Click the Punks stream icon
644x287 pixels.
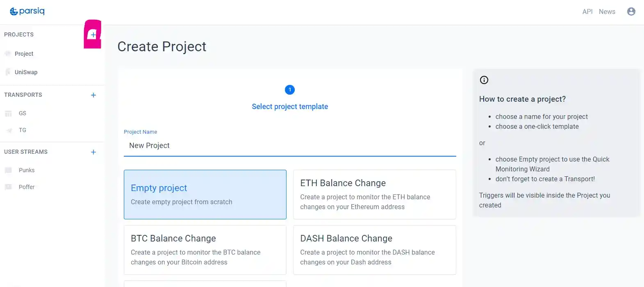[9, 170]
